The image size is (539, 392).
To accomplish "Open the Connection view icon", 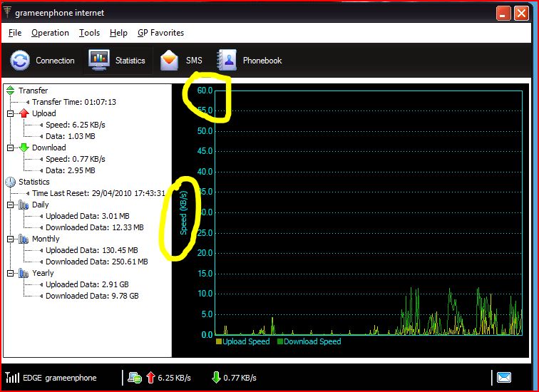I will 20,60.
